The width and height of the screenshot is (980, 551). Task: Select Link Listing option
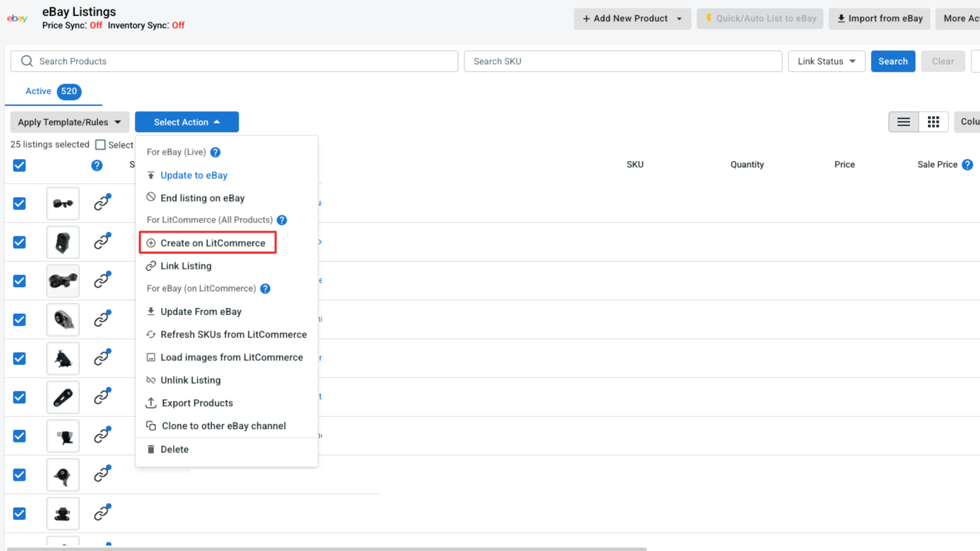(x=186, y=266)
